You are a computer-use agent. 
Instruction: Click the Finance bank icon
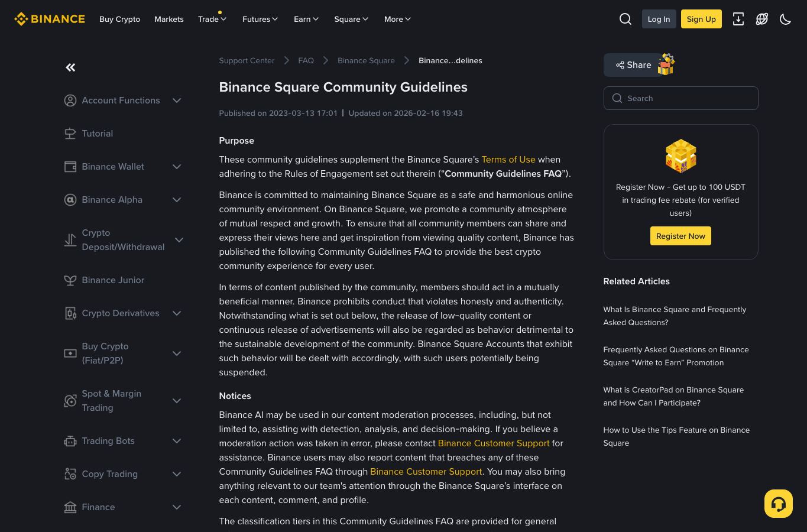click(x=70, y=507)
